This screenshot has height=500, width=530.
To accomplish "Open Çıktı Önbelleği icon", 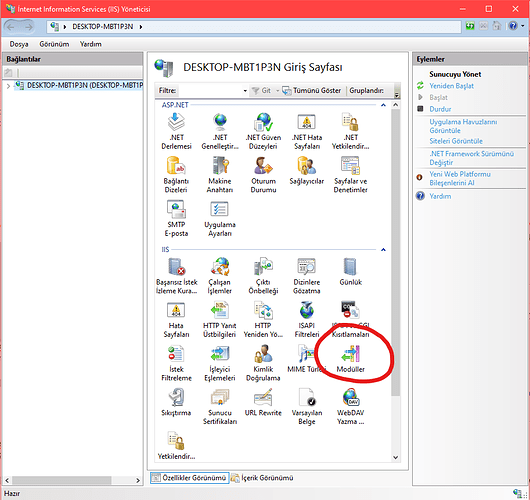I will point(263,276).
